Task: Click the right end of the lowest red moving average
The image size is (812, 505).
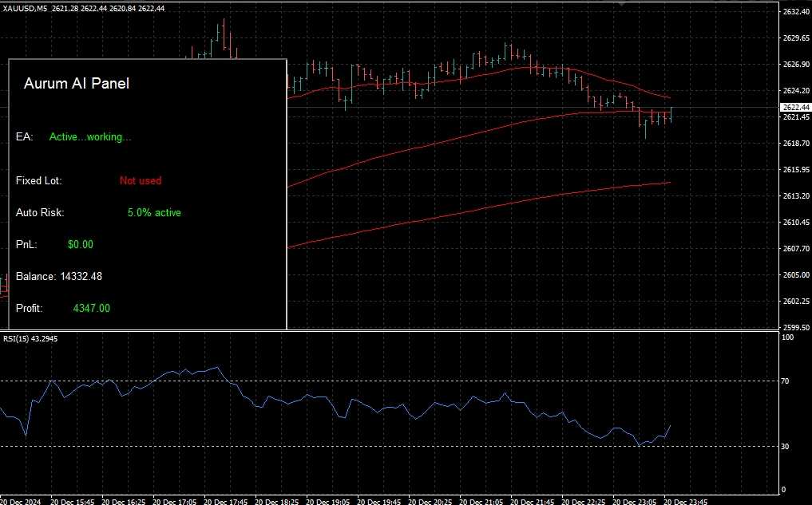Action: point(669,183)
